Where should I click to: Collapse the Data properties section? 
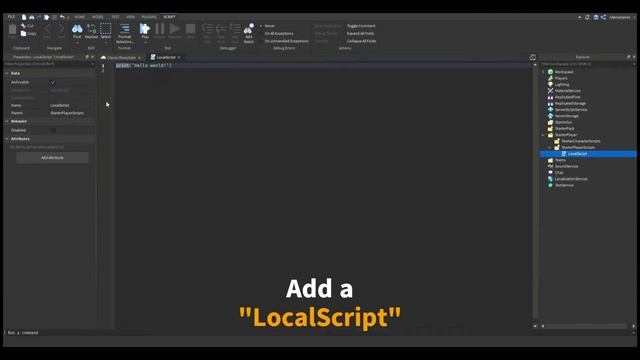pos(7,73)
